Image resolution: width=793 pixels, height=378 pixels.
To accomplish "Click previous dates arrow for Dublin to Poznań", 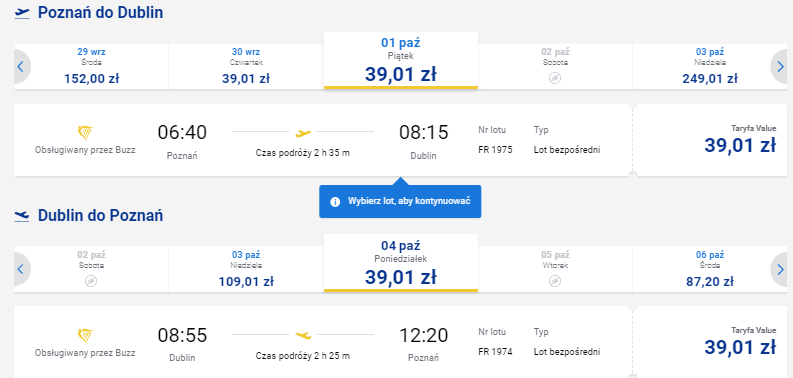I will [21, 269].
